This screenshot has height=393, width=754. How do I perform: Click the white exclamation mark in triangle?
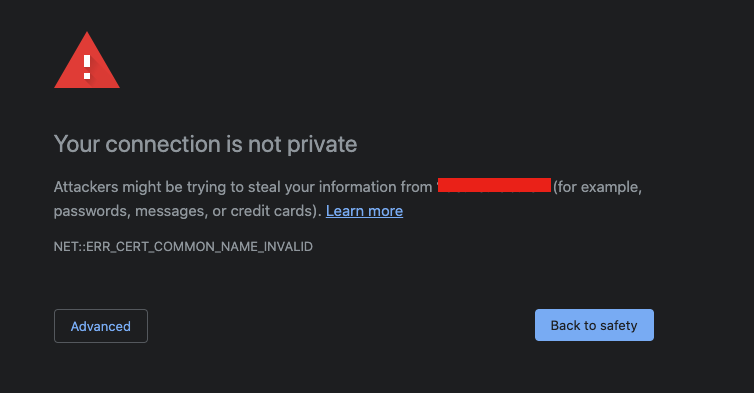point(87,67)
